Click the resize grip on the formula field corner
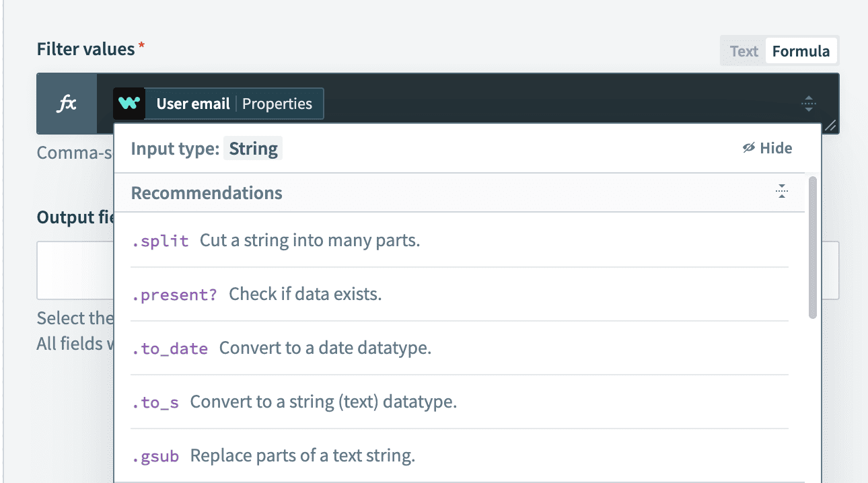868x483 pixels. click(830, 126)
